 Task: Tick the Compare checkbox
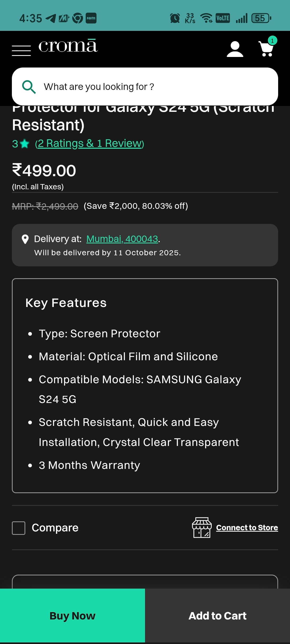tap(19, 528)
